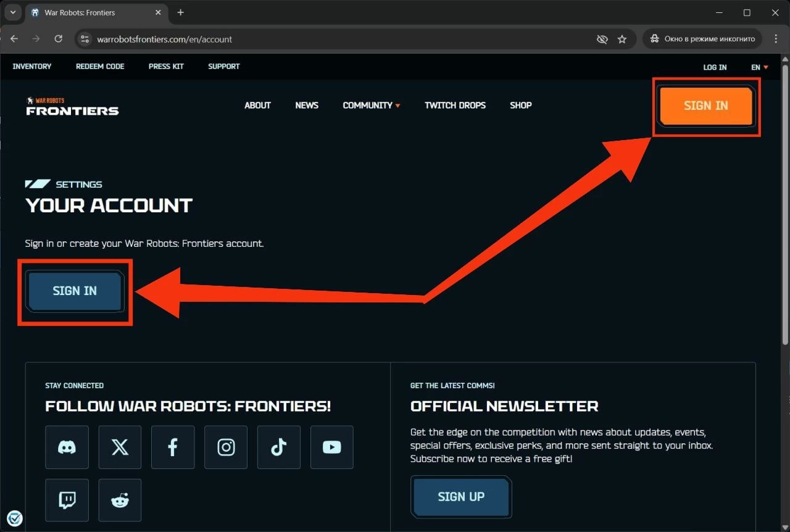Click the browser address bar URL
This screenshot has height=532, width=790.
(x=164, y=39)
